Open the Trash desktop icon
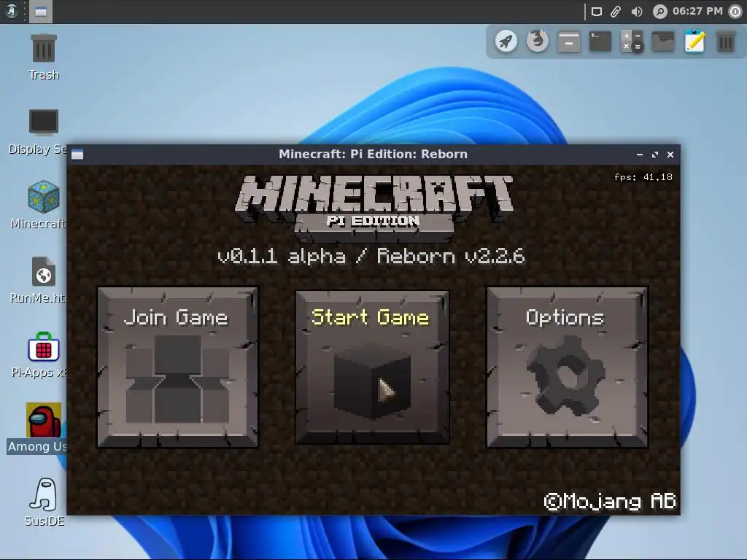This screenshot has width=747, height=560. (x=43, y=57)
